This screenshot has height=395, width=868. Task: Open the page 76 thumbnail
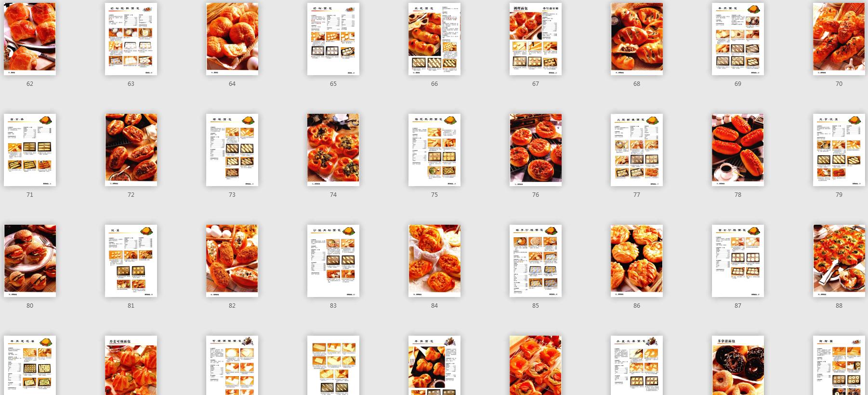(536, 150)
